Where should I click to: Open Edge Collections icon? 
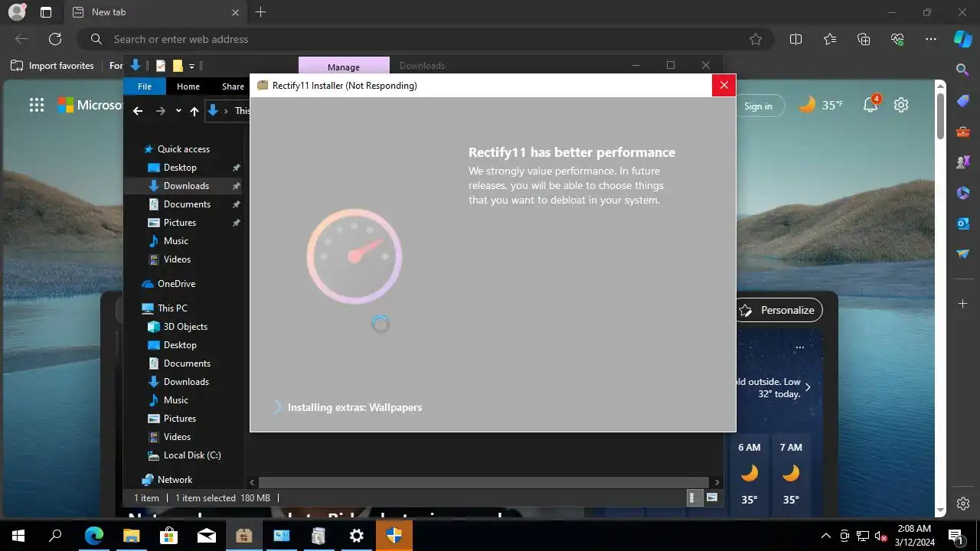[864, 39]
